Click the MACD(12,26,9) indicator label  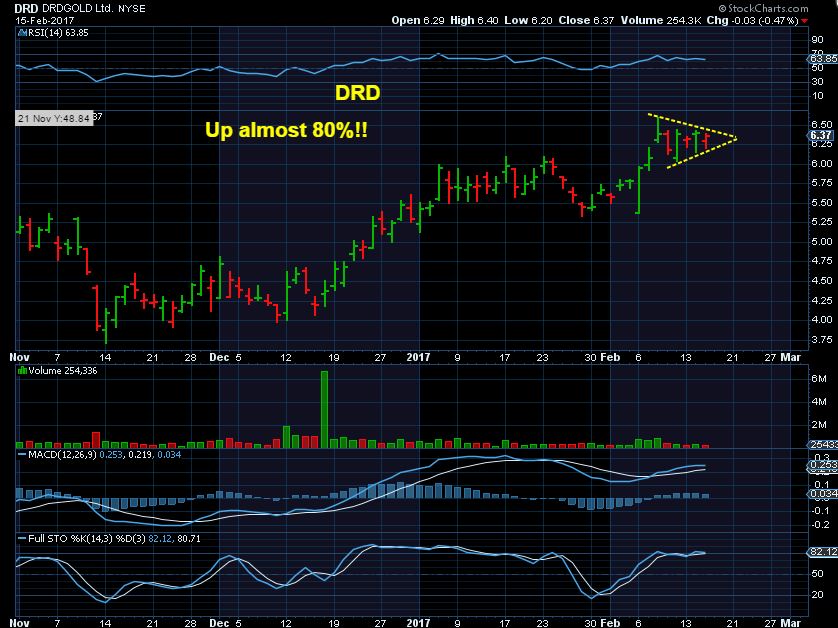coord(62,455)
